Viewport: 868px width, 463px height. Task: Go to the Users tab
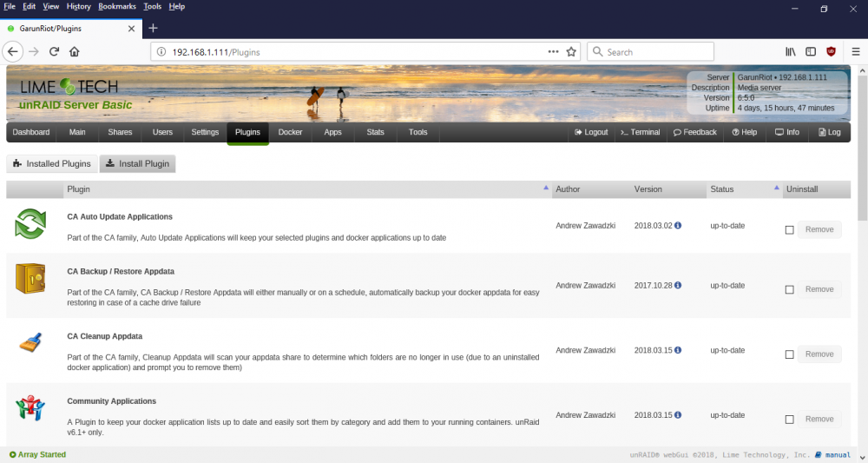pyautogui.click(x=163, y=132)
